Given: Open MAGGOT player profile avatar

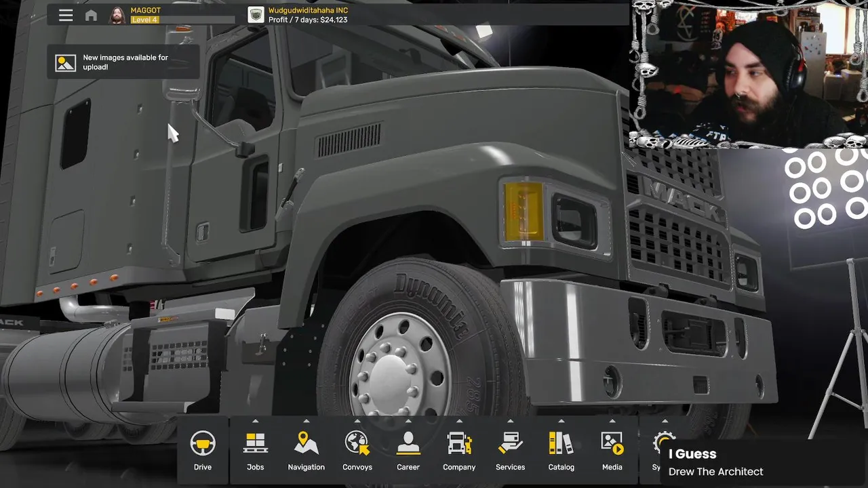Looking at the screenshot, I should coord(117,15).
